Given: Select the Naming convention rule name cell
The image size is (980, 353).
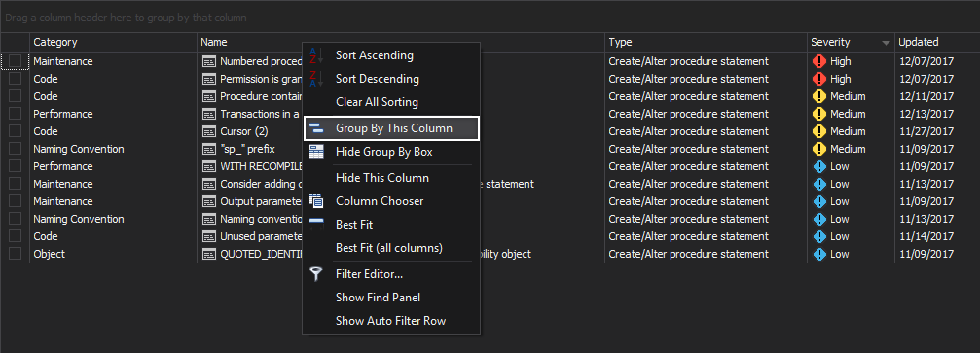Looking at the screenshot, I should click(261, 219).
